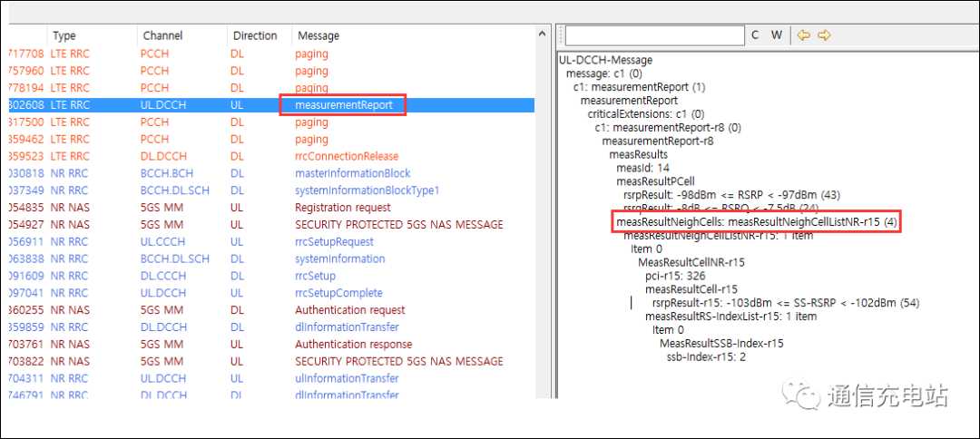This screenshot has width=980, height=439.
Task: Toggle the W whole-word search button
Action: (776, 35)
